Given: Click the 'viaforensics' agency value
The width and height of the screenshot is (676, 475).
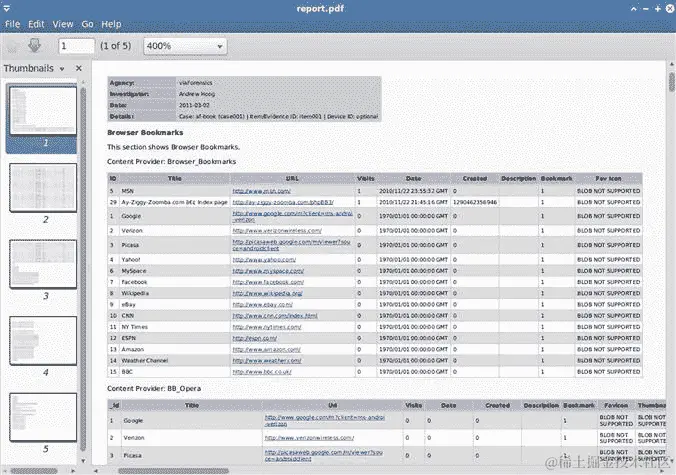Looking at the screenshot, I should (196, 83).
